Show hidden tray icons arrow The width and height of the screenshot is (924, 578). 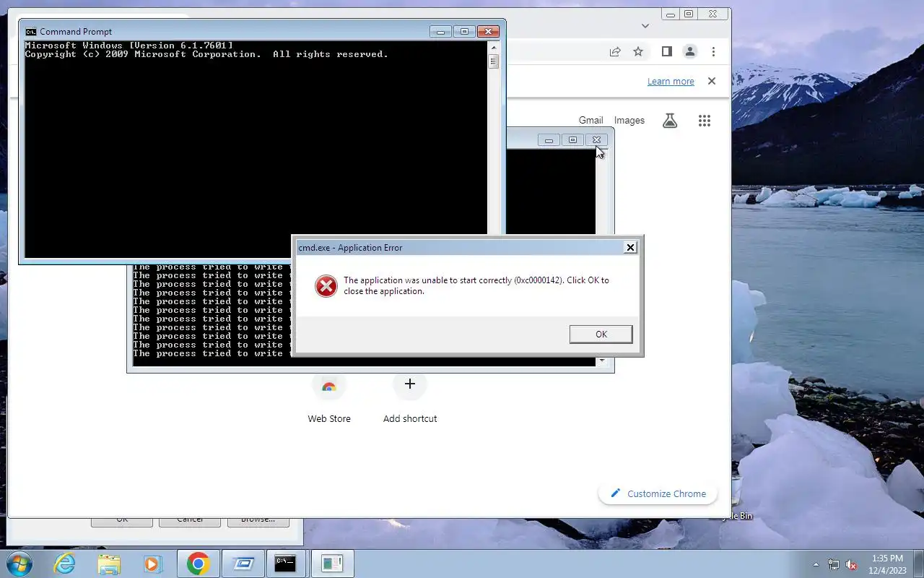816,564
